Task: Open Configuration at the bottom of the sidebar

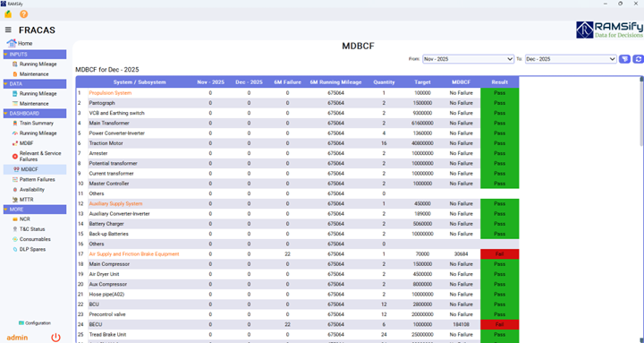Action: coord(35,323)
